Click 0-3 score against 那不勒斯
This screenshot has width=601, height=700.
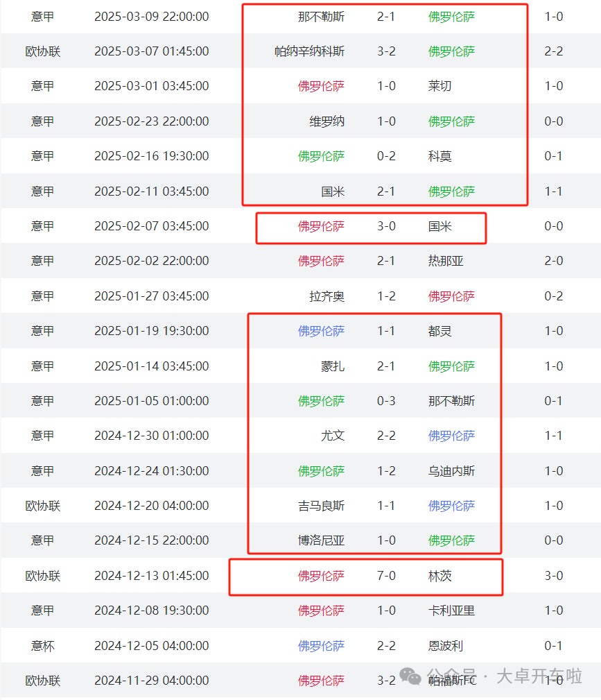386,401
